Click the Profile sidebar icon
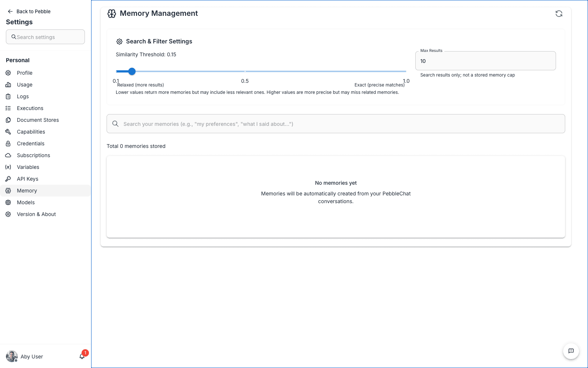588x368 pixels. tap(8, 73)
